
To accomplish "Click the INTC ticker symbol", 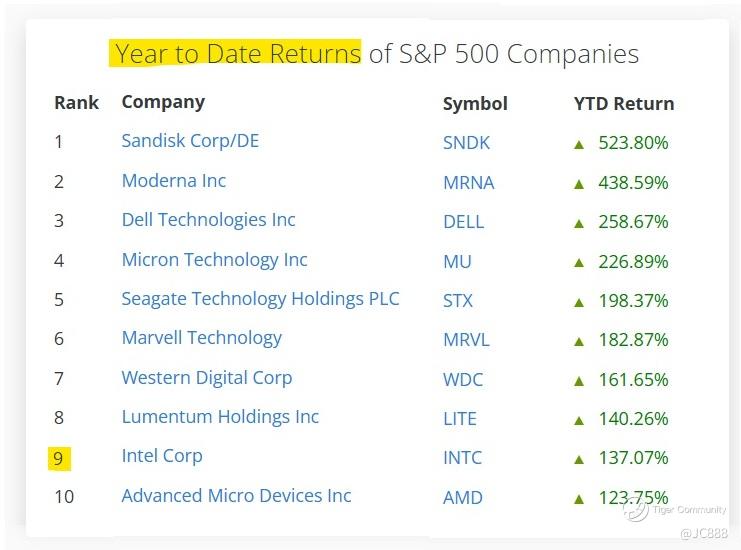I will point(462,457).
